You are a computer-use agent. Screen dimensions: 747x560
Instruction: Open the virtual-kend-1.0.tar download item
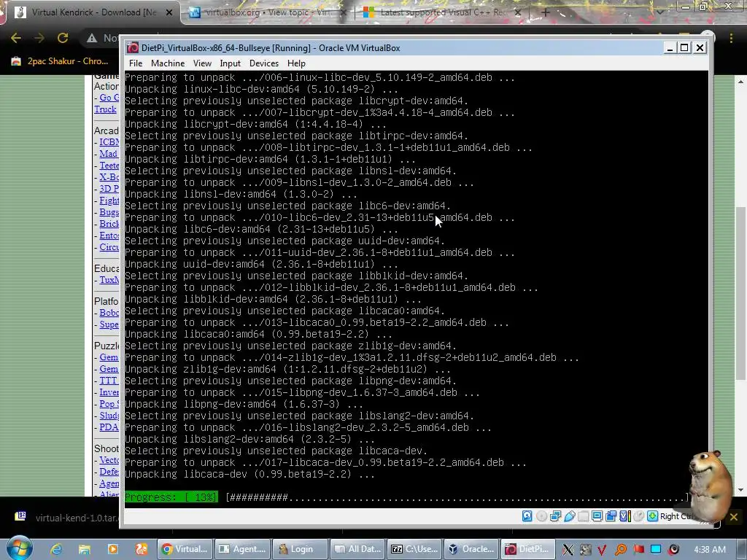(66, 518)
